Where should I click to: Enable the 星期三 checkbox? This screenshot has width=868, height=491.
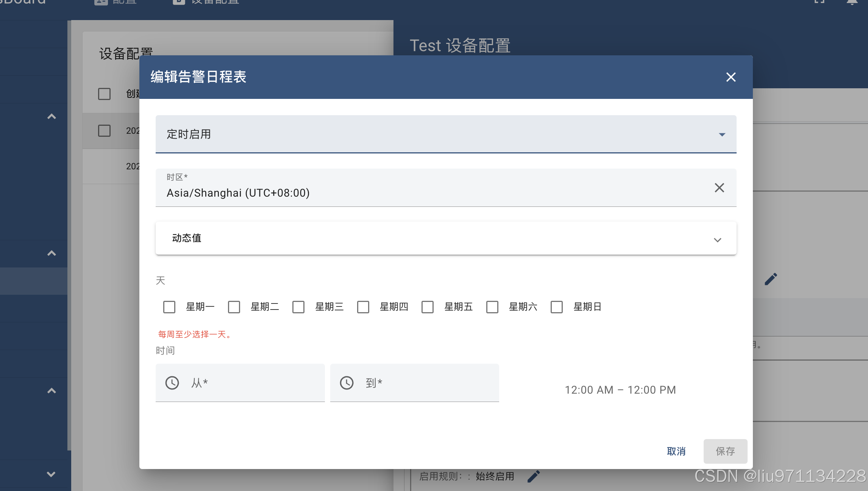[x=298, y=307]
